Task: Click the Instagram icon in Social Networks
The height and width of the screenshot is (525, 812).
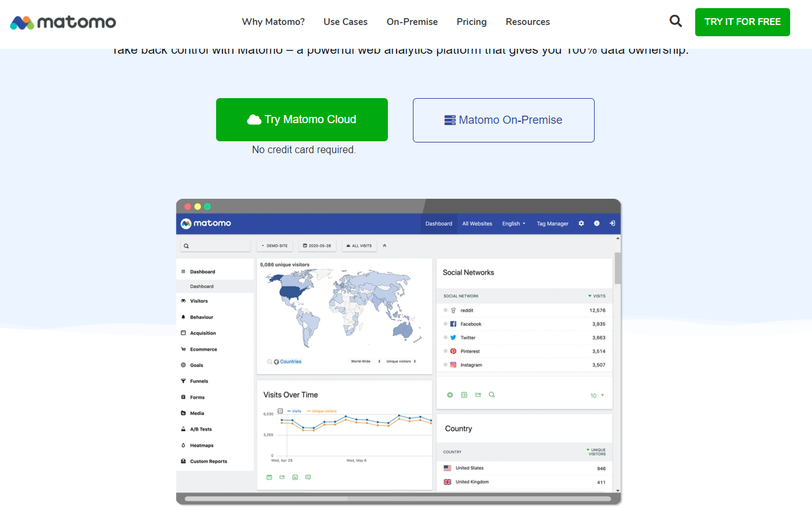Action: pyautogui.click(x=453, y=364)
